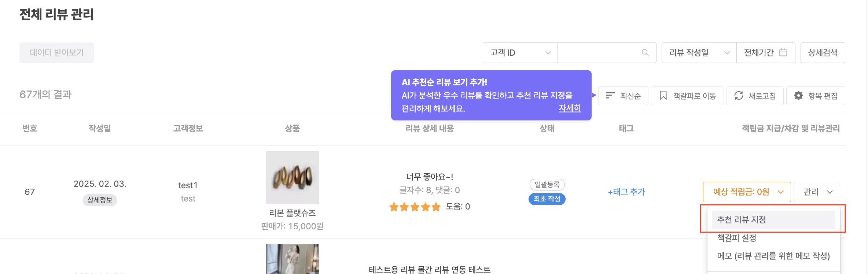Click the 최신순 sort icon
Image resolution: width=868 pixels, height=274 pixels.
610,96
